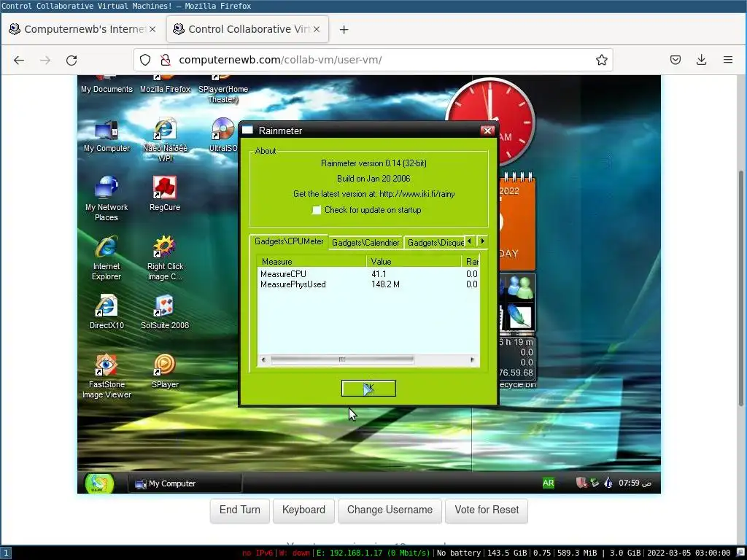Open My Network Places desktop icon
This screenshot has width=747, height=560.
tap(107, 198)
